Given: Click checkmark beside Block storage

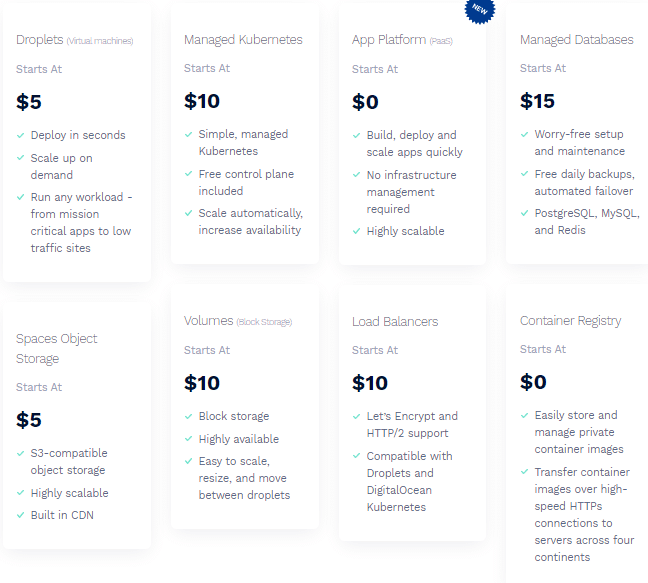Looking at the screenshot, I should (x=188, y=416).
